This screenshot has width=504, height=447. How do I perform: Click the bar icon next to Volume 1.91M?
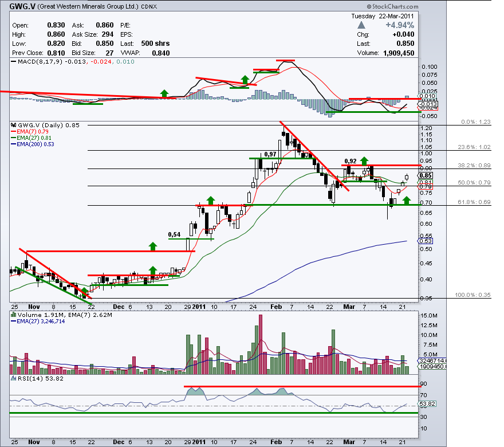pyautogui.click(x=14, y=315)
